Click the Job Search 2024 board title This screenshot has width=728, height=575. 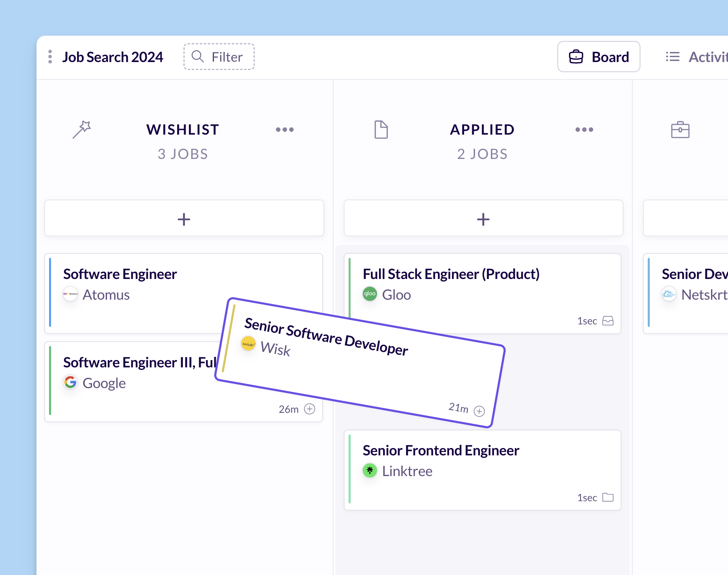(x=113, y=57)
